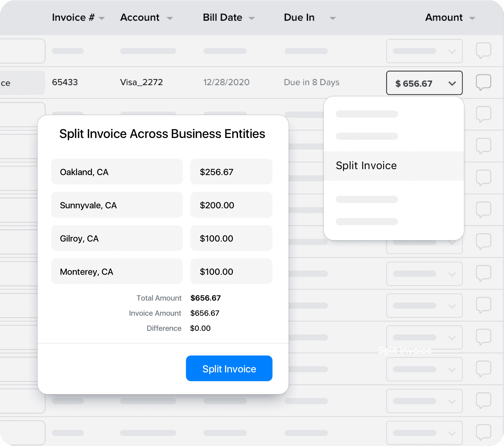Edit the $256.67 amount field
Image resolution: width=504 pixels, height=446 pixels.
click(x=231, y=172)
